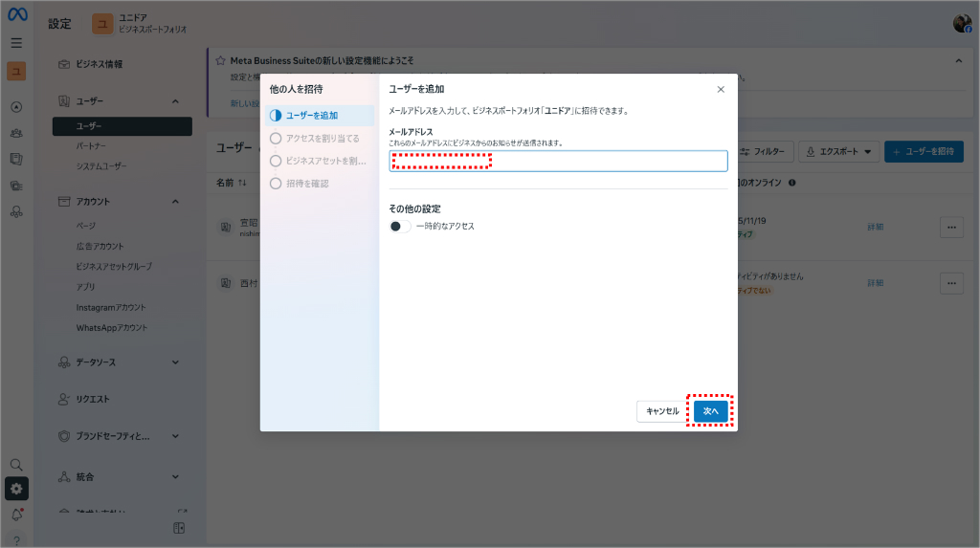Select the ビジネスアセットを割… step
Image resolution: width=980 pixels, height=548 pixels.
[x=320, y=161]
